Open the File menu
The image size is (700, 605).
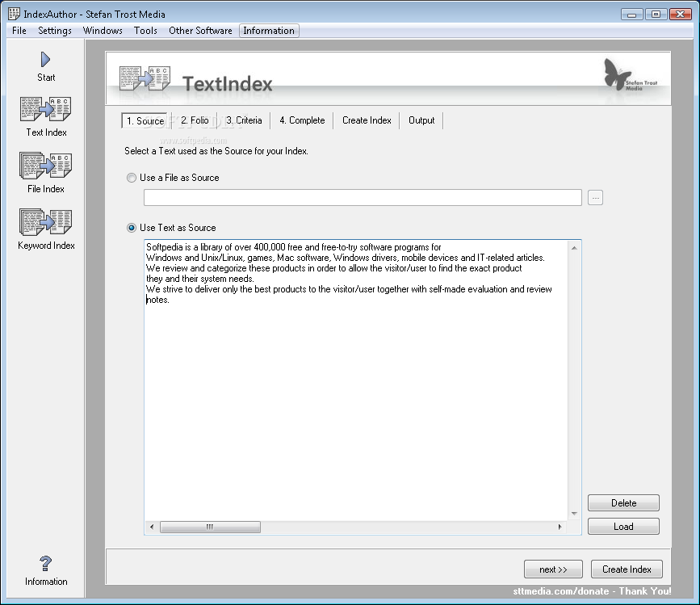click(x=19, y=31)
